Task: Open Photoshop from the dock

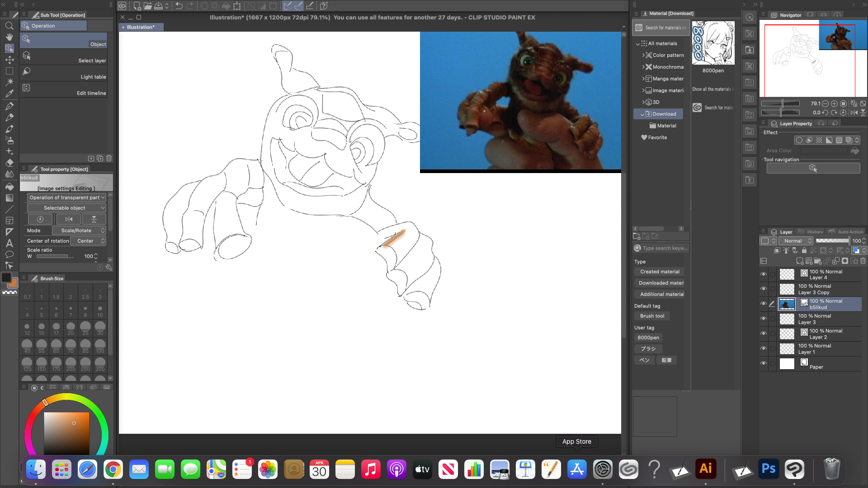Action: (769, 469)
